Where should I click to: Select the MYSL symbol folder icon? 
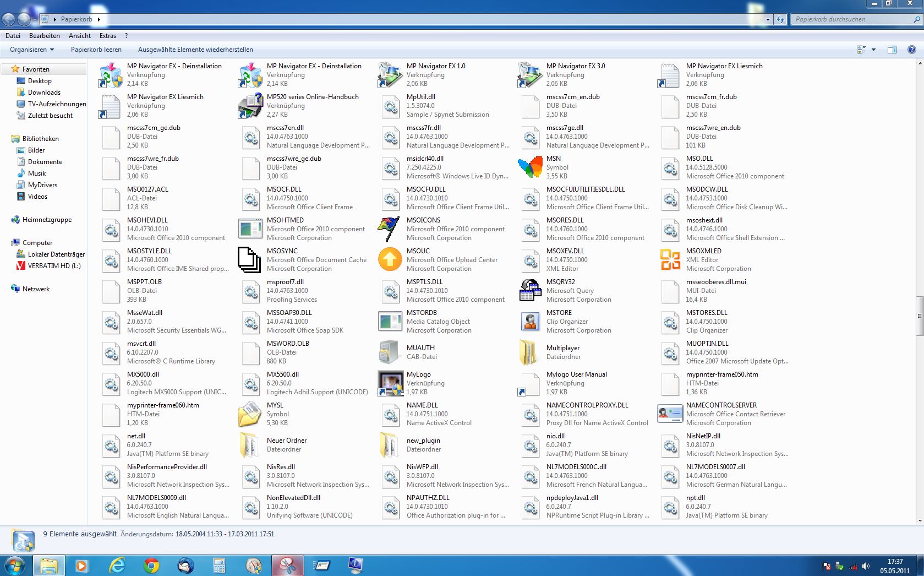tap(250, 414)
